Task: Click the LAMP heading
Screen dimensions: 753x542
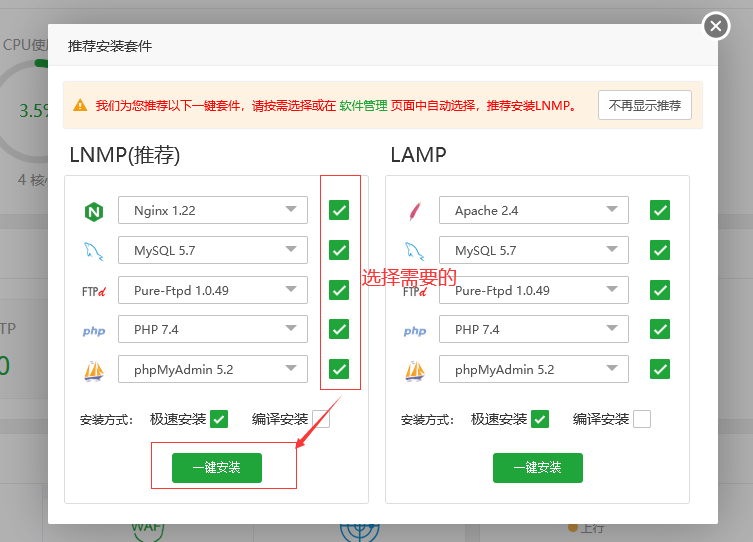Action: click(x=418, y=156)
